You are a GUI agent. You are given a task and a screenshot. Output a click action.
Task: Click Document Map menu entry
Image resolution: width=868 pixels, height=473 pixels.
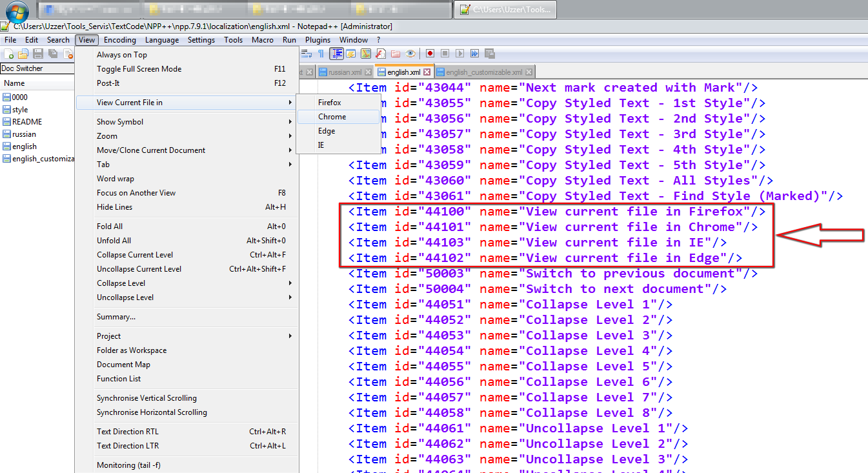[x=187, y=365]
